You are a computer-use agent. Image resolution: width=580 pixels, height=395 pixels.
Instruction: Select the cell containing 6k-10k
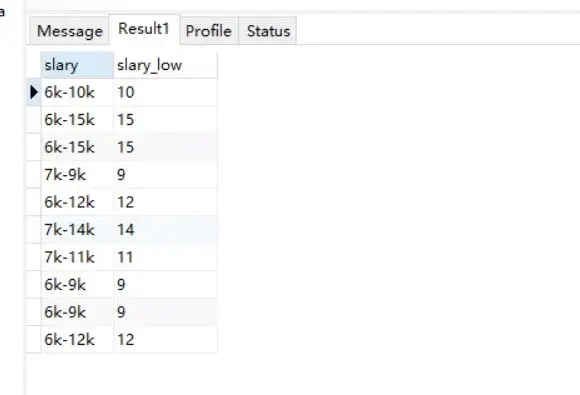click(77, 92)
